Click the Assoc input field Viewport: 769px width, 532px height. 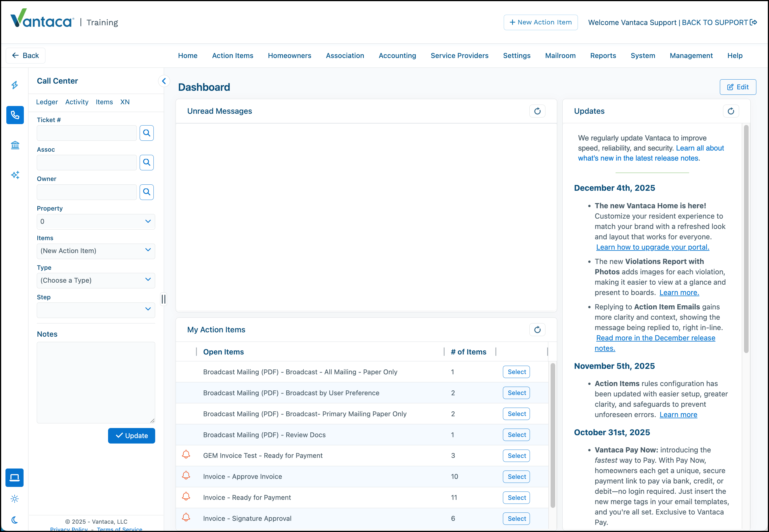click(x=87, y=162)
